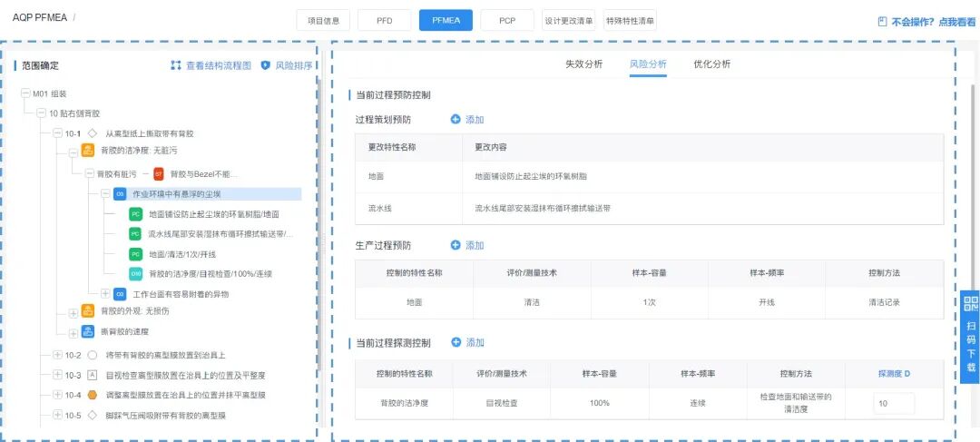The image size is (980, 442).
Task: Click the diamond symbol of step 10-1
Action: click(x=92, y=133)
